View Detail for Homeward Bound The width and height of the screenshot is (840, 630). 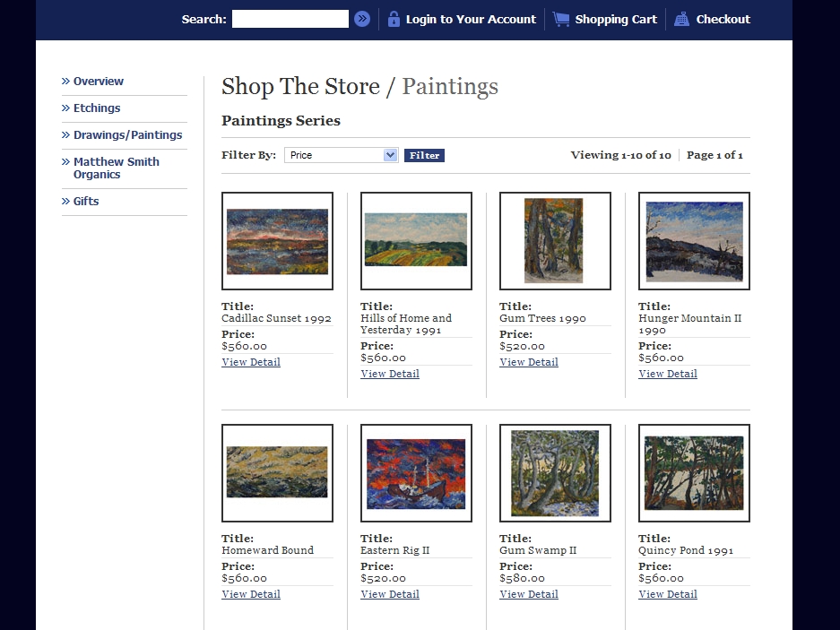click(x=251, y=594)
